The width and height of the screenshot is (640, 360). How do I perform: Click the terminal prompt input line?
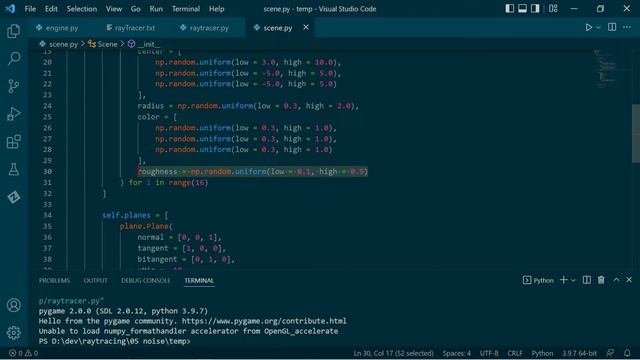pos(114,341)
